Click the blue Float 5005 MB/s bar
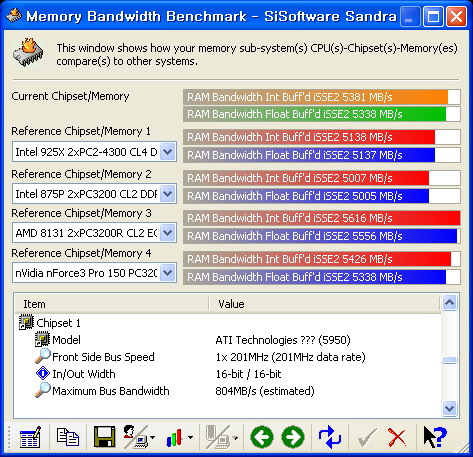The height and width of the screenshot is (457, 473). 322,196
